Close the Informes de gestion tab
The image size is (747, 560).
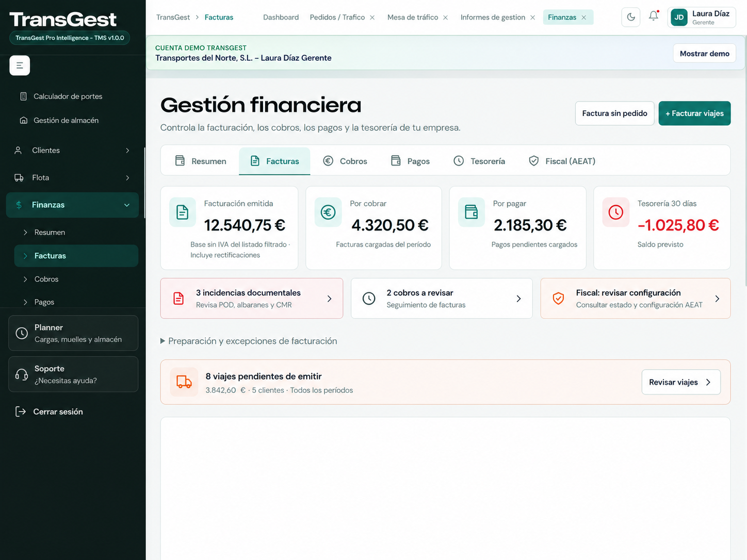(532, 18)
